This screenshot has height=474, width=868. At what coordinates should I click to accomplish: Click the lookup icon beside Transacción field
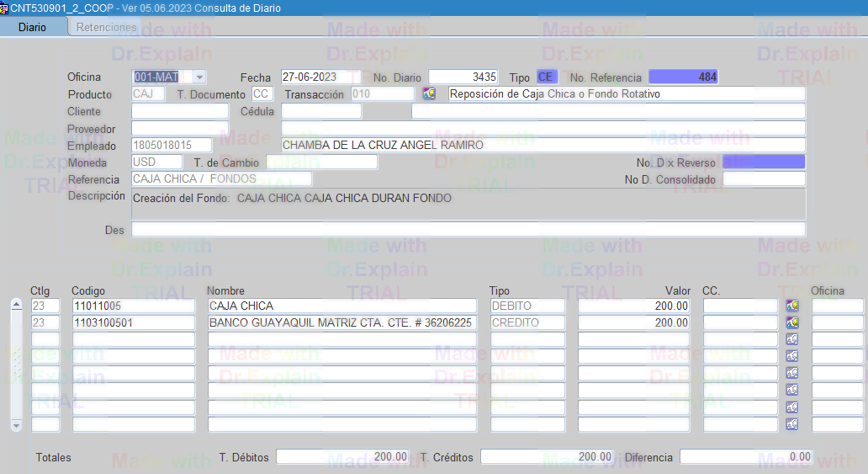(429, 93)
